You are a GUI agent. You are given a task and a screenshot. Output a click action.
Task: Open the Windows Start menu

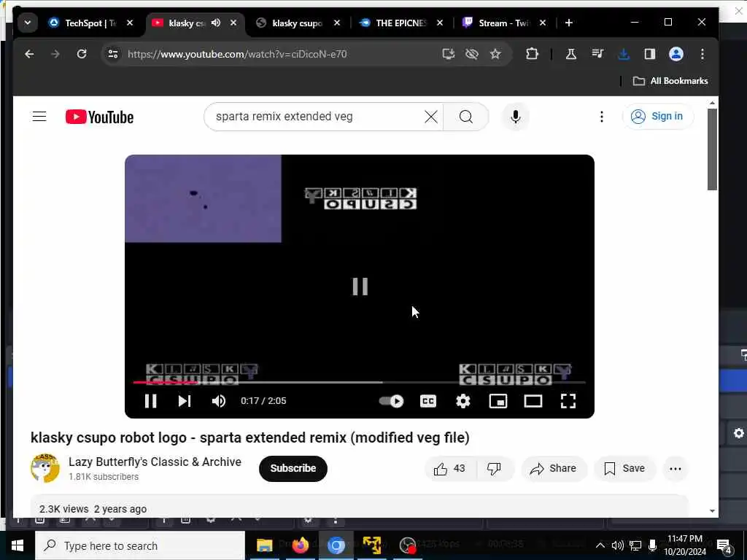click(x=18, y=545)
